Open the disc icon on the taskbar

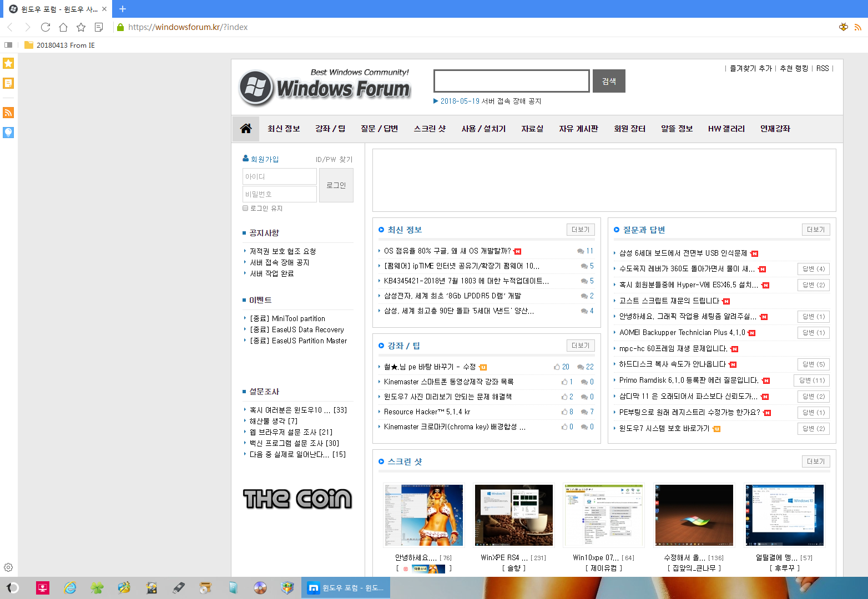pyautogui.click(x=260, y=588)
